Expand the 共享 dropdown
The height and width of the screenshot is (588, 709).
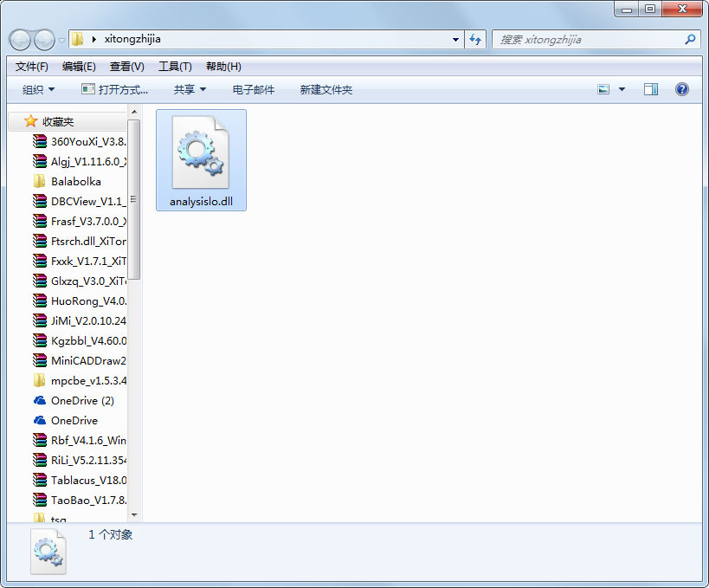(190, 89)
